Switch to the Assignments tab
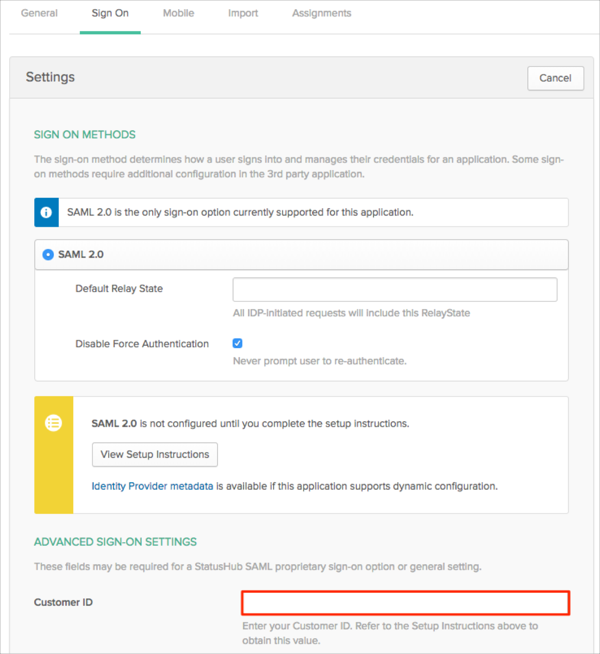The height and width of the screenshot is (654, 600). pyautogui.click(x=321, y=14)
